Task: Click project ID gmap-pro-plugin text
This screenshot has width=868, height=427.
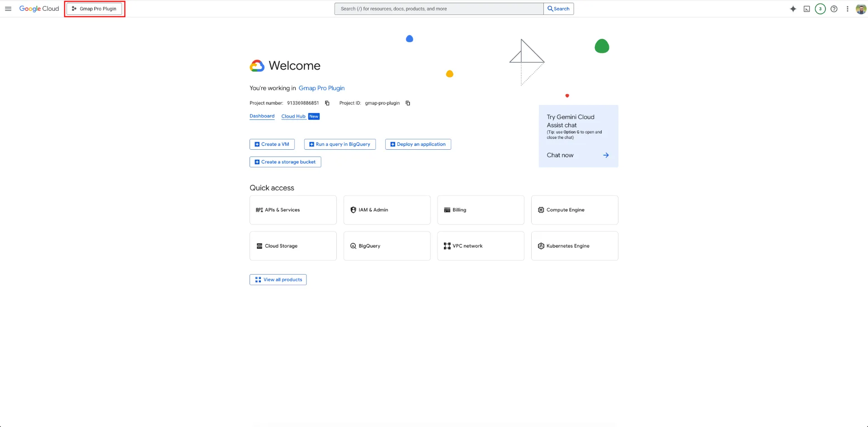Action: click(x=382, y=103)
